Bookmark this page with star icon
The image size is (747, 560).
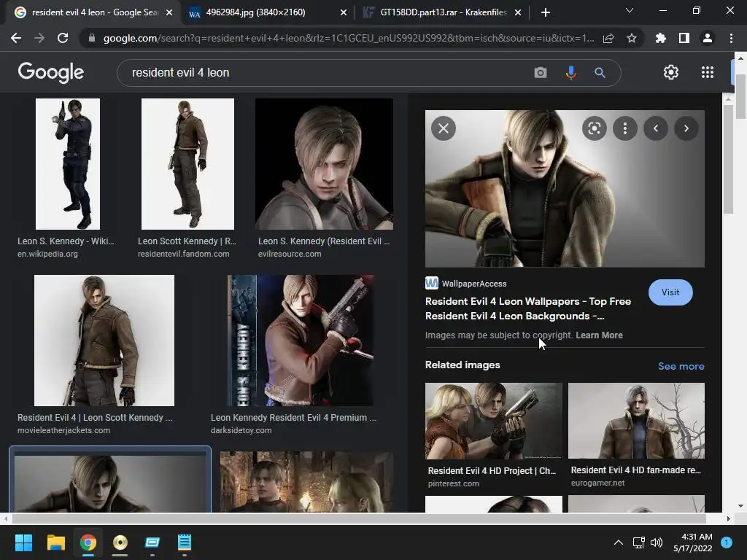632,39
